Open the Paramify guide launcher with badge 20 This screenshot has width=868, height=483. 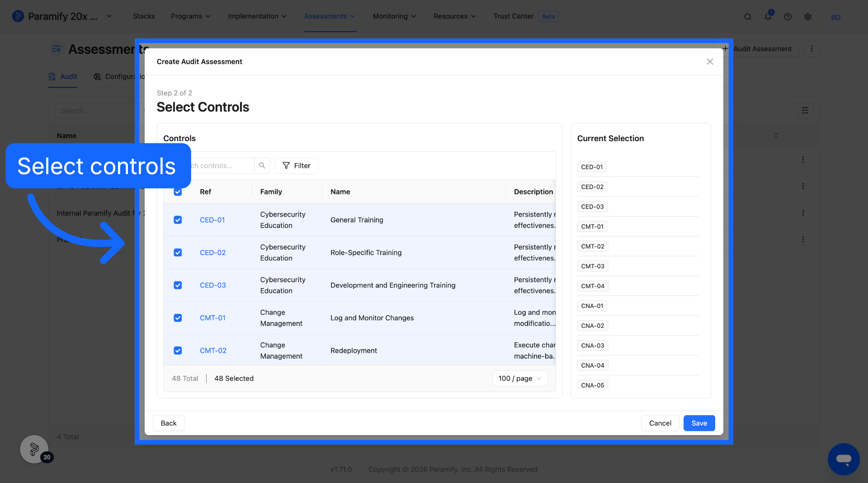[34, 449]
